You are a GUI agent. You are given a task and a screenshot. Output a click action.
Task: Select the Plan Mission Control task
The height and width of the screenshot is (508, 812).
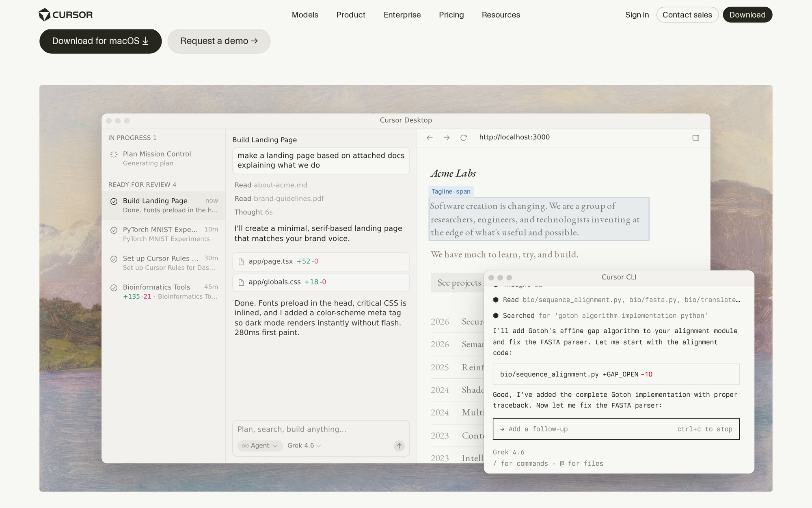coord(163,158)
